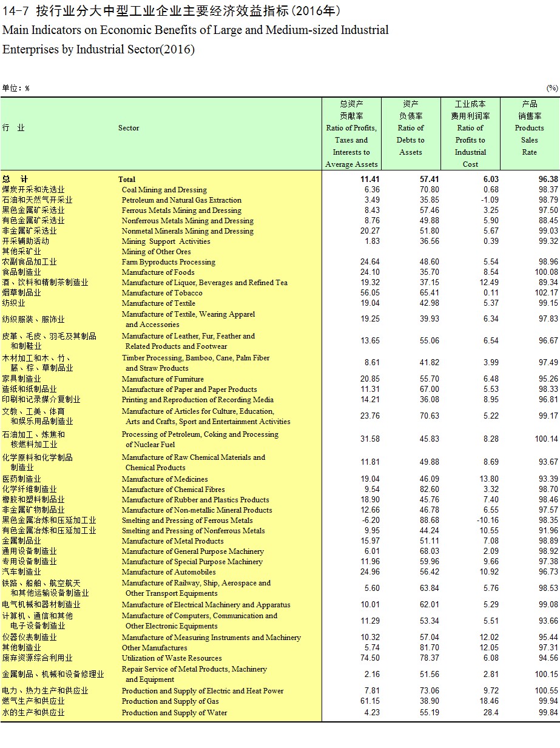Select 'Manufacture of Special Purpose Machinery'

click(192, 562)
